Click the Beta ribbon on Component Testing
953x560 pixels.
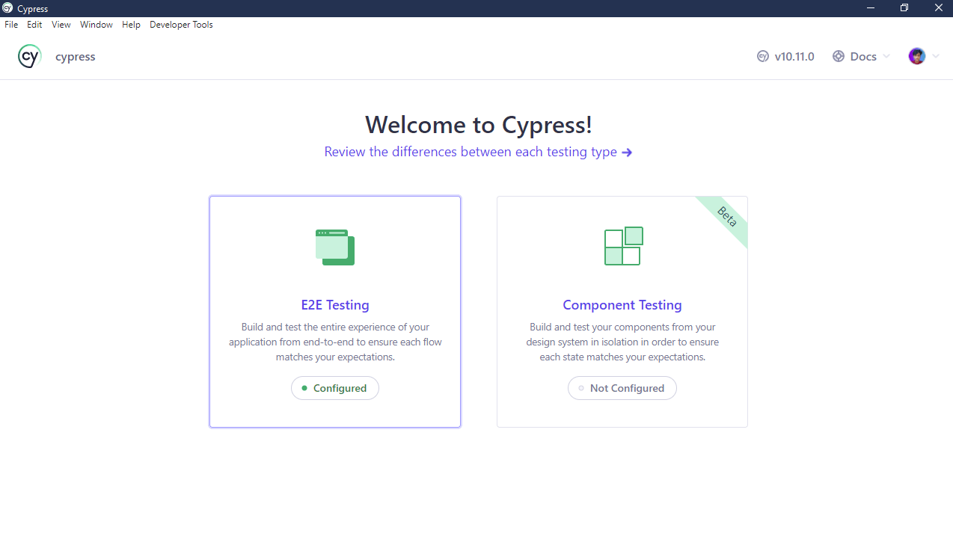coord(726,216)
